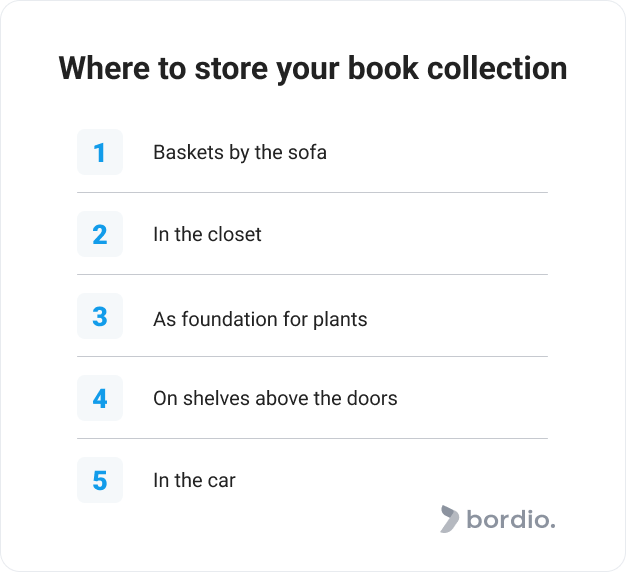Click the 'Where to store your book collection' heading
Screen dimensions: 626x572
pyautogui.click(x=313, y=69)
